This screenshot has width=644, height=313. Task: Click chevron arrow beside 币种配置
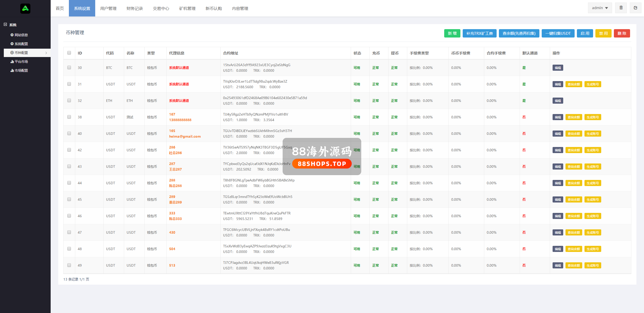(46, 53)
